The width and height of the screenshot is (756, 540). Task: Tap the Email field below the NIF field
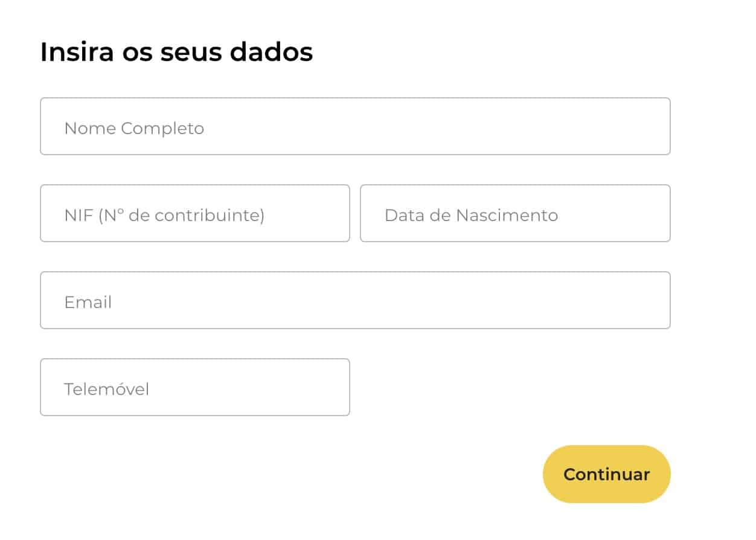(355, 300)
